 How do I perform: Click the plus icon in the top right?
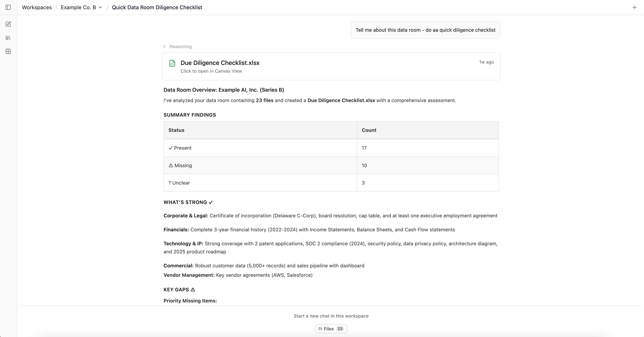(634, 7)
